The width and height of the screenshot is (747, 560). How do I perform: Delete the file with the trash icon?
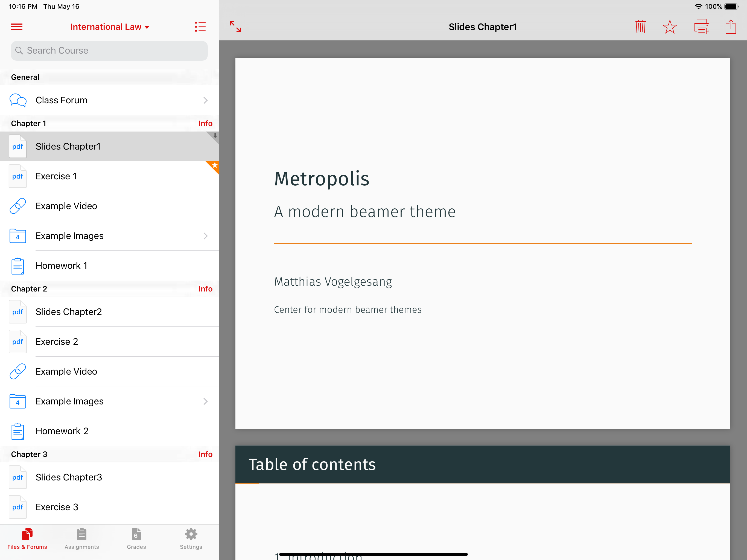pos(640,27)
